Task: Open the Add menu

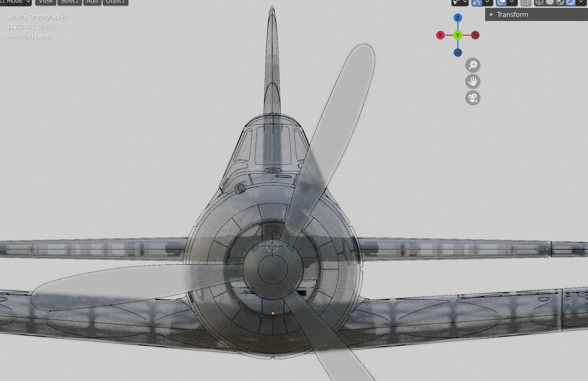Action: [92, 2]
